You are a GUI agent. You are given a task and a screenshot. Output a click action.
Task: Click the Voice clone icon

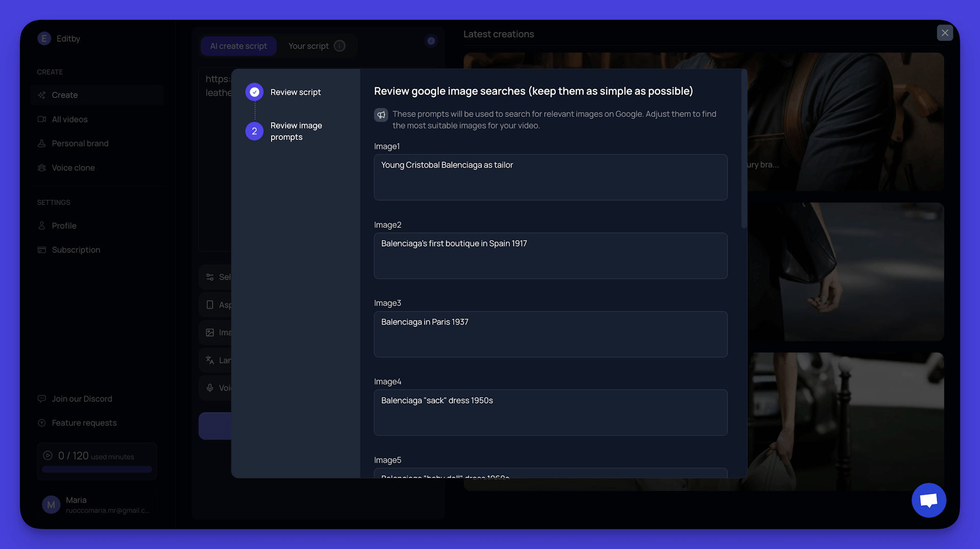tap(42, 168)
